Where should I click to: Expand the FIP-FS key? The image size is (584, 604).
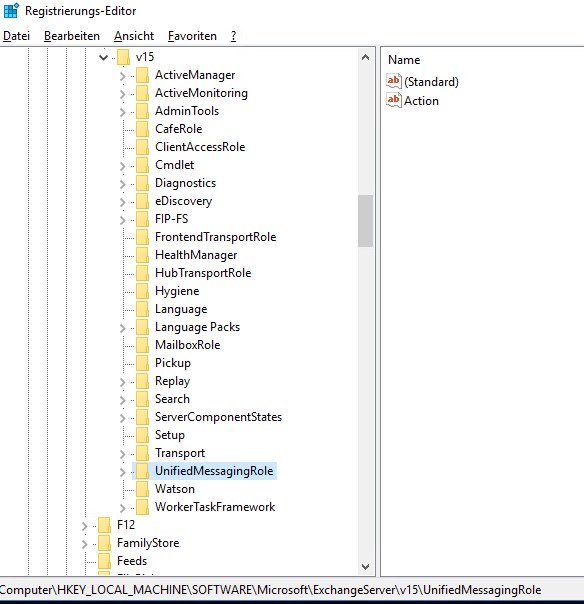pos(123,220)
